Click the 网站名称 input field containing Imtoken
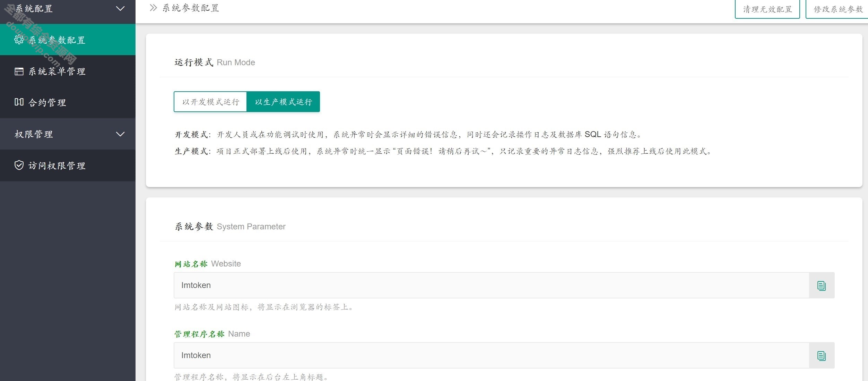This screenshot has width=868, height=381. coord(492,285)
